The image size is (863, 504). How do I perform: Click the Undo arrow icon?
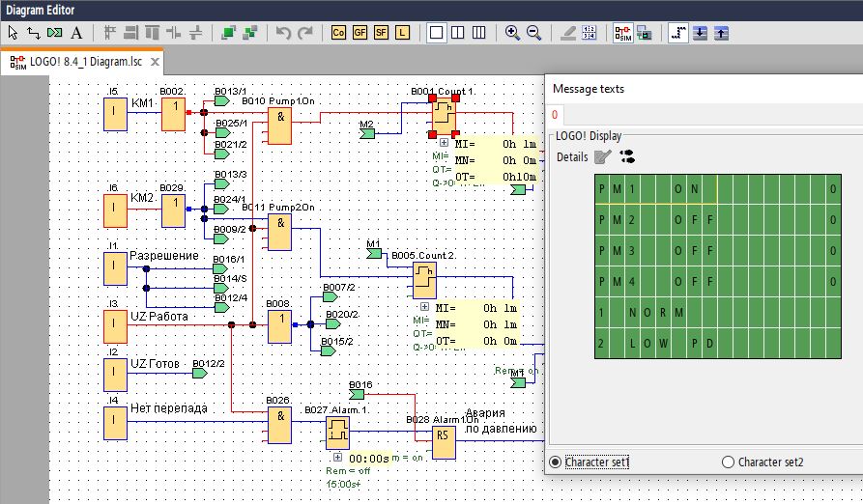coord(283,33)
